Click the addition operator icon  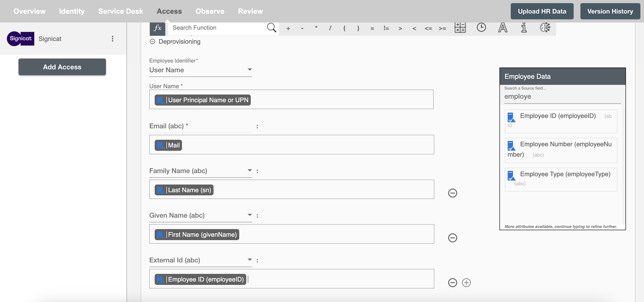click(x=288, y=27)
